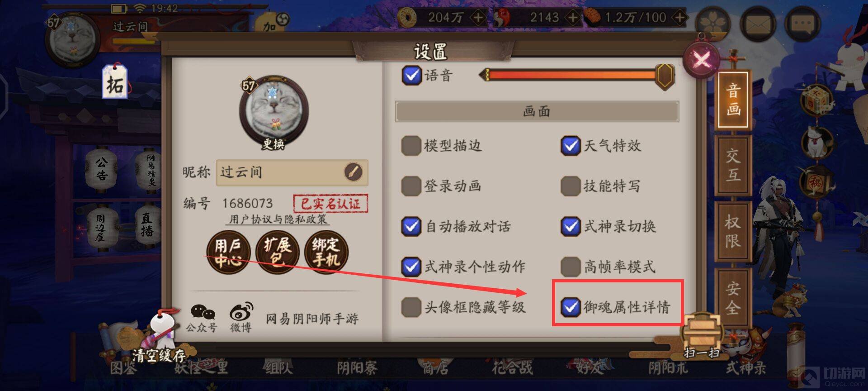Edit nickname with the pencil icon
Viewport: 868px width, 391px height.
coord(353,172)
